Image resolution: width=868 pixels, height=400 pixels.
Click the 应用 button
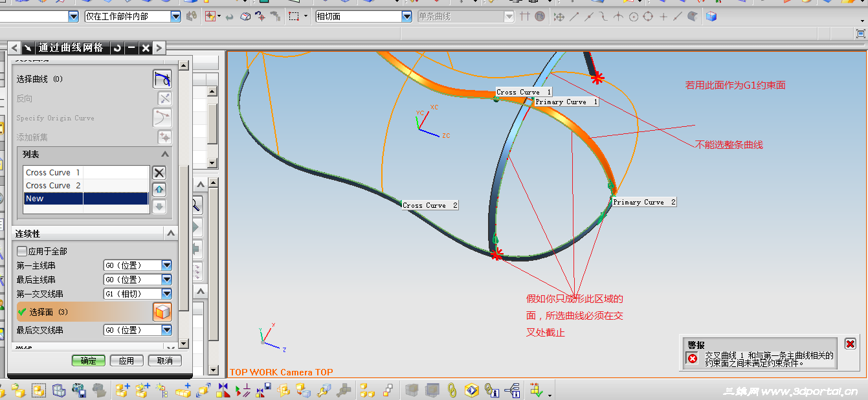(126, 361)
